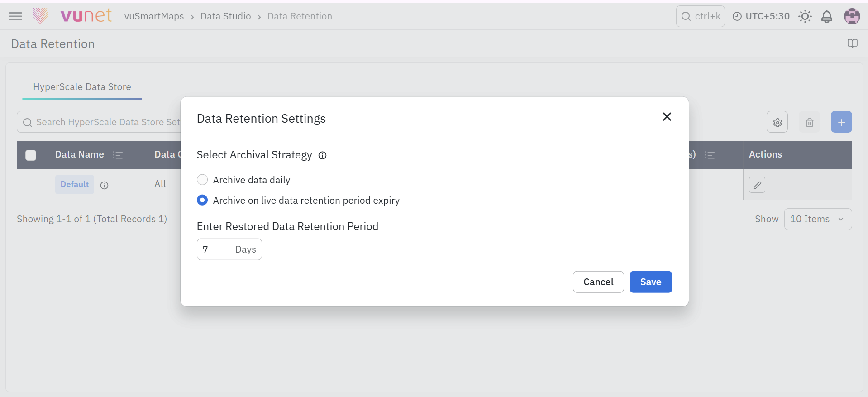Open user profile avatar menu

pyautogui.click(x=852, y=16)
